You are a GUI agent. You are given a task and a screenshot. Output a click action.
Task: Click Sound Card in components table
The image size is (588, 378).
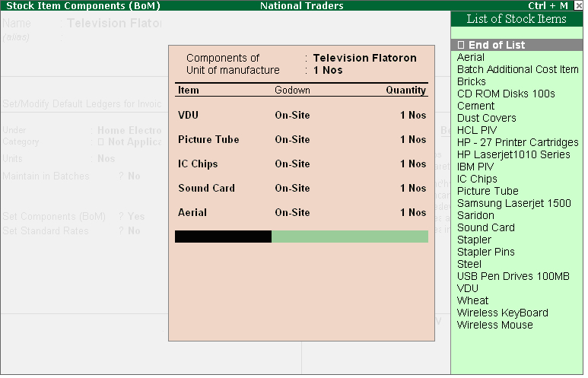(x=207, y=189)
